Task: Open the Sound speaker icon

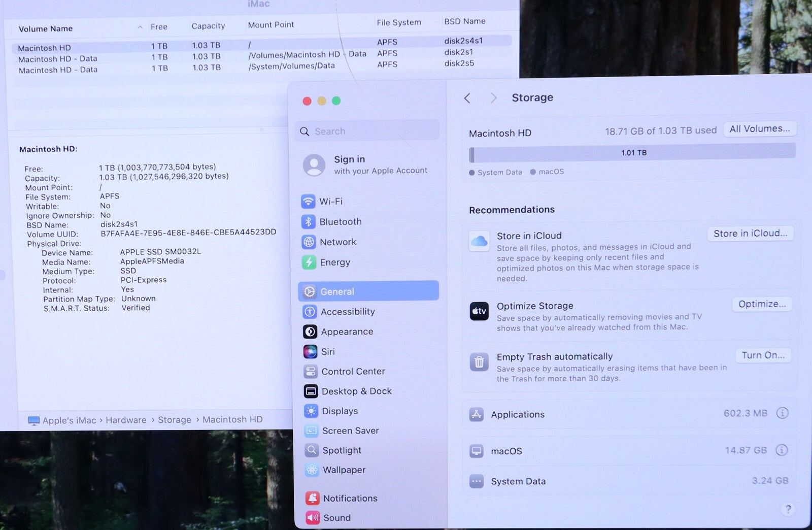Action: (x=313, y=518)
